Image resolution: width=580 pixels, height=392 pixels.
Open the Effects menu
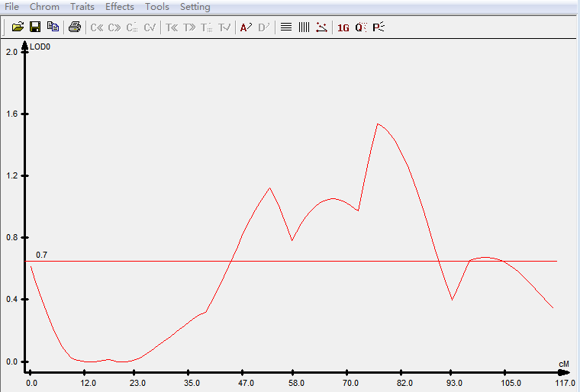pyautogui.click(x=120, y=7)
